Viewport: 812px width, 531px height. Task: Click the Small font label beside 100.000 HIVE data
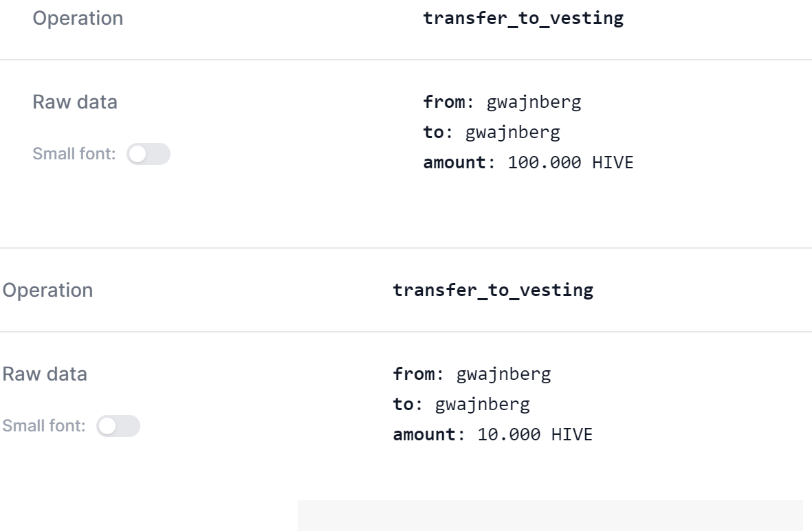(74, 154)
